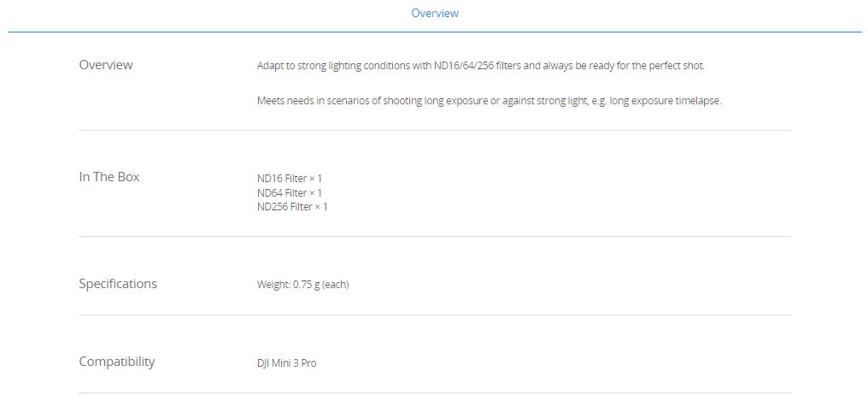868x401 pixels.
Task: Click the In The Box heading
Action: 109,177
